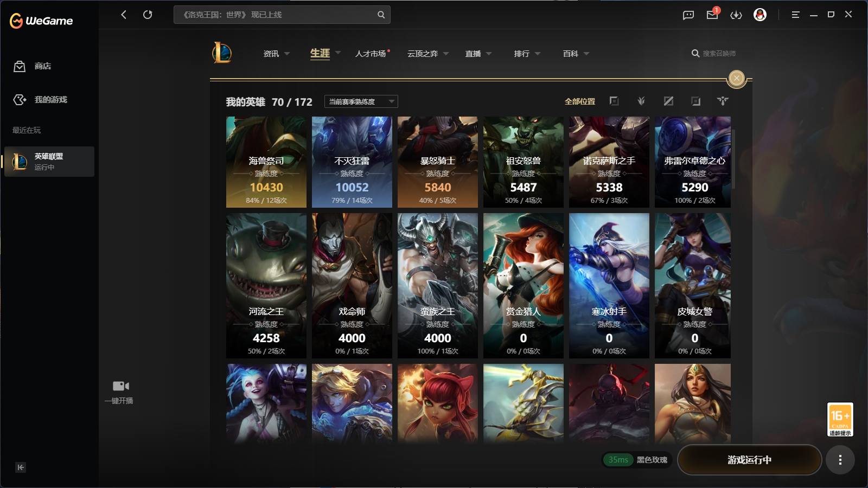Click the 35ms 黑色玫瑰 server indicator

tap(637, 460)
